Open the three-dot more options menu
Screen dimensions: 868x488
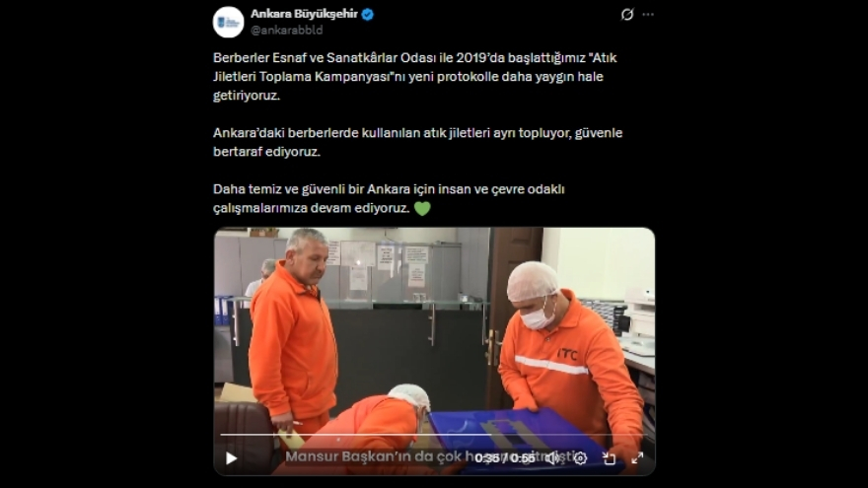point(648,15)
